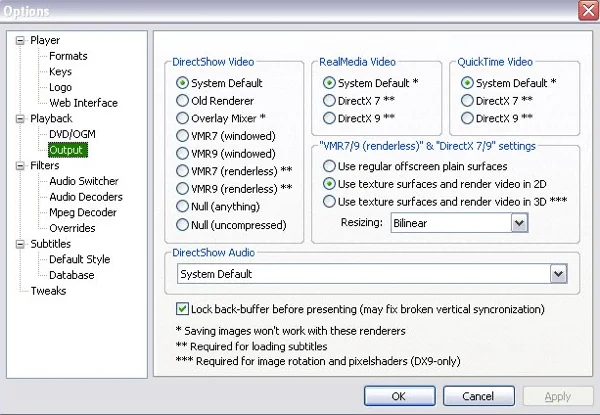This screenshot has width=600, height=415.
Task: Select DirectX 7 under QuickTime Video
Action: pyautogui.click(x=467, y=100)
